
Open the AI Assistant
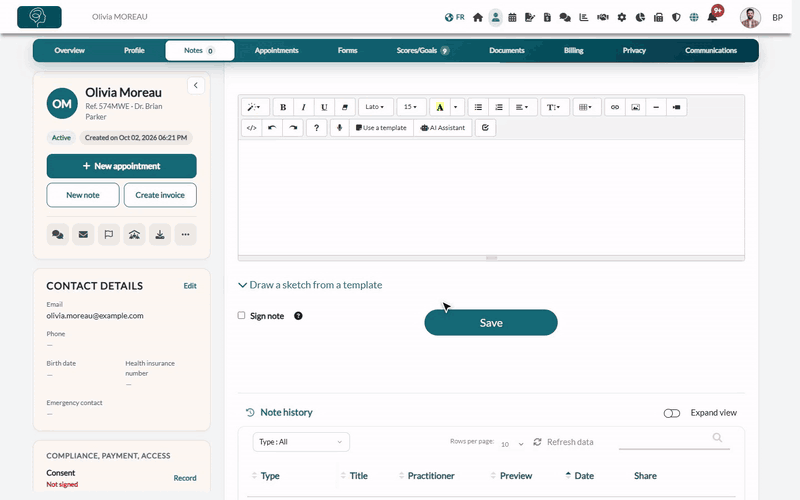[x=443, y=128]
